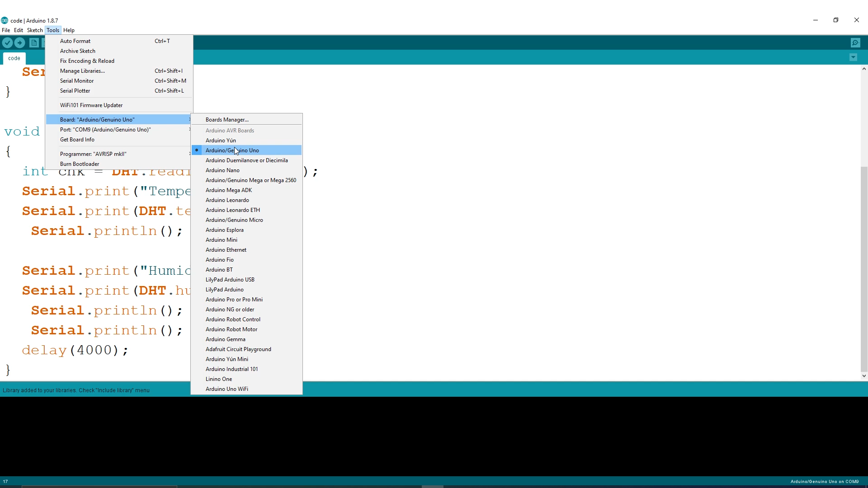Image resolution: width=868 pixels, height=488 pixels.
Task: Click Get Board Info
Action: [x=77, y=140]
